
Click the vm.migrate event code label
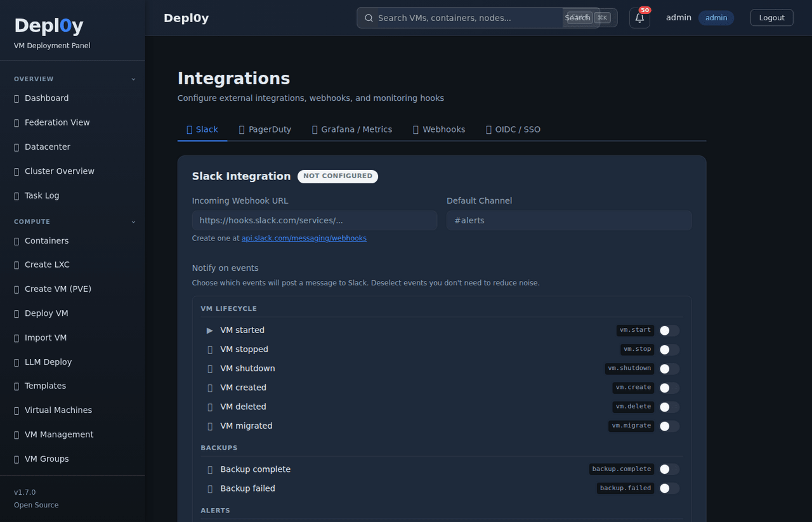coord(631,426)
